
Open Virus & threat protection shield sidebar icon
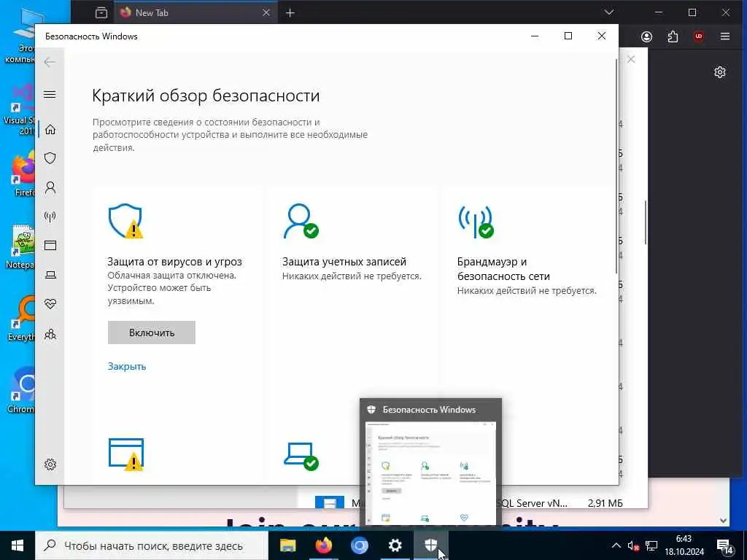point(50,158)
